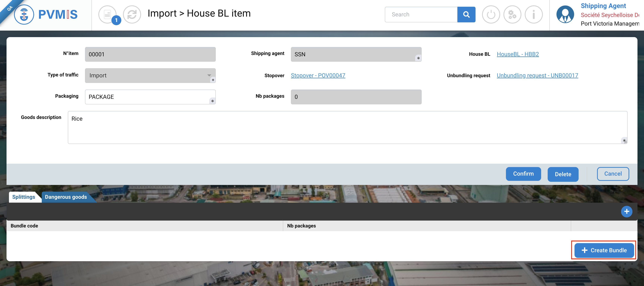
Task: Click the refresh arrows icon
Action: point(132,15)
